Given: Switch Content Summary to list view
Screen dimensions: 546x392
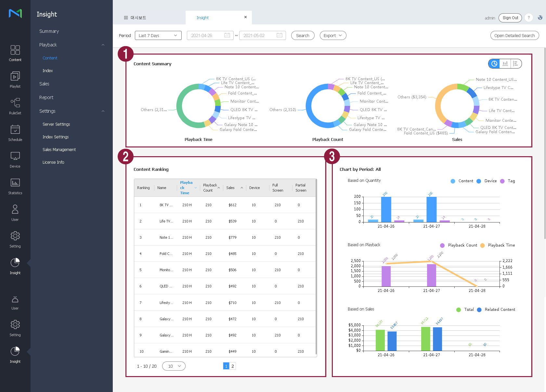Looking at the screenshot, I should 516,64.
